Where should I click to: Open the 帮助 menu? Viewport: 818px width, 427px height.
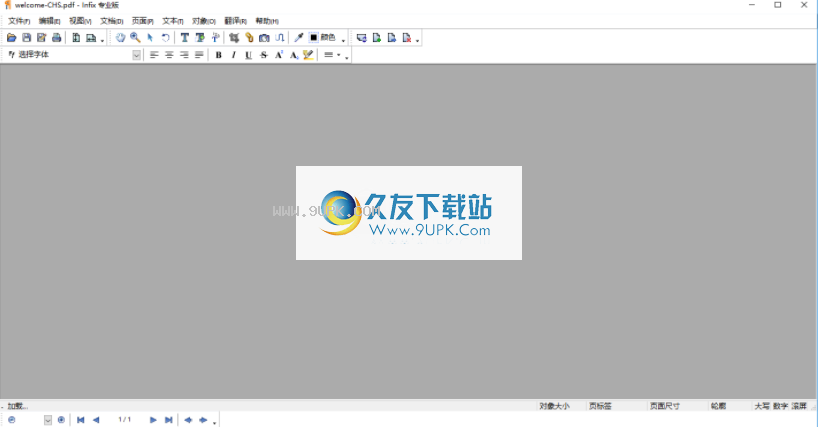267,21
